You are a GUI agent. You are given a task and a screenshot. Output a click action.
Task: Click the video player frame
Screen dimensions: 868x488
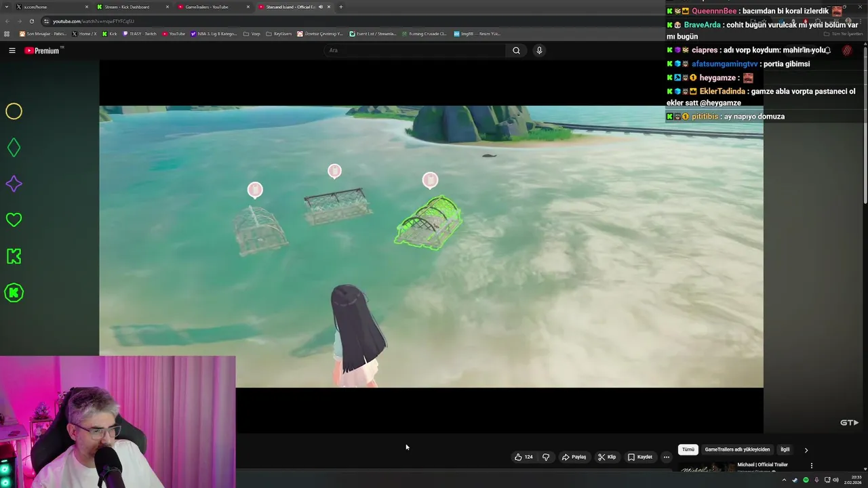[431, 247]
